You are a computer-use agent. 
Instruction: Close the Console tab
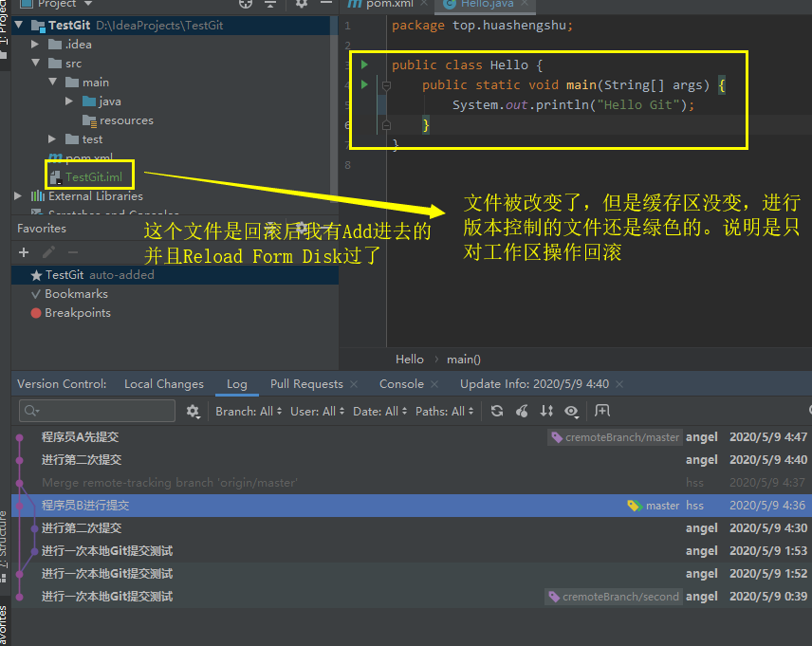click(x=434, y=384)
